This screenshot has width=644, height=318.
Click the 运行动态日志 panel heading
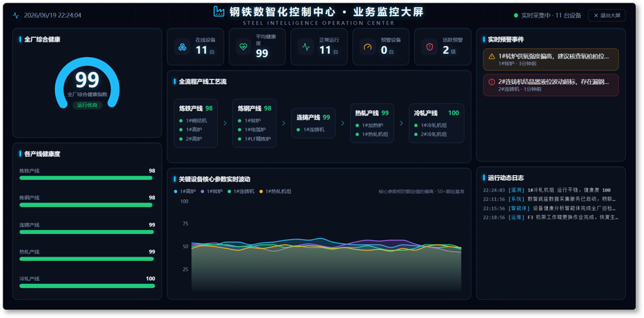tap(506, 178)
